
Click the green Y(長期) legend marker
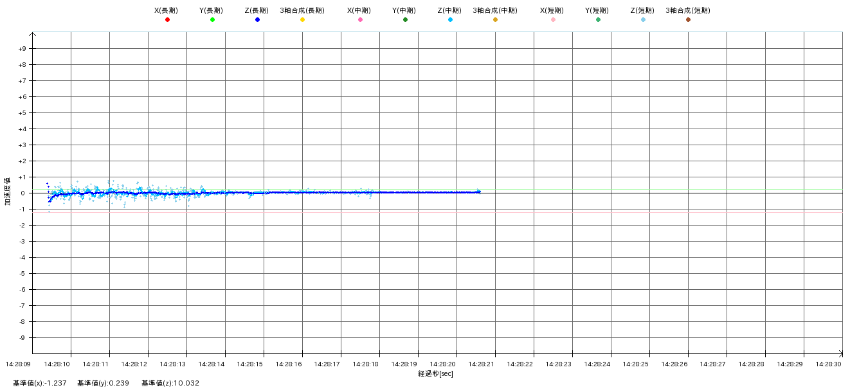click(x=212, y=20)
